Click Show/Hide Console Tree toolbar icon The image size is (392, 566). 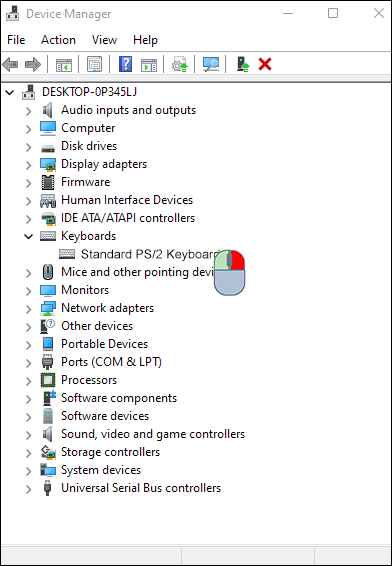point(64,65)
